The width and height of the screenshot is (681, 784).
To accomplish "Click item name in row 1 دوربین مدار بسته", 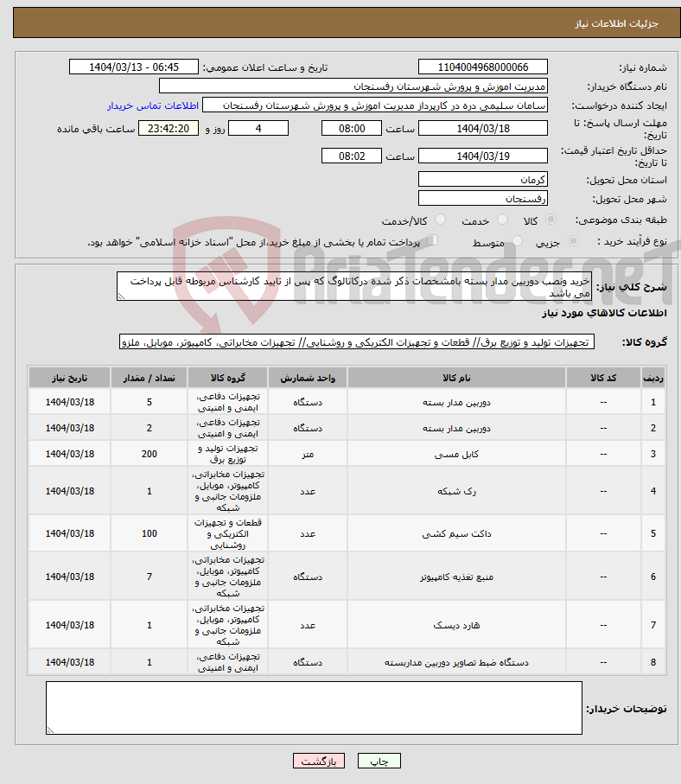I will point(456,402).
